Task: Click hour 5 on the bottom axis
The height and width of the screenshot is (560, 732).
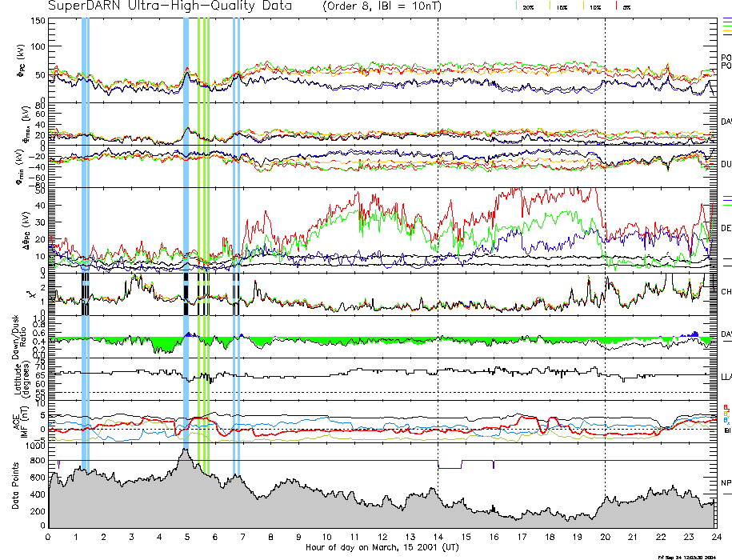Action: 187,537
